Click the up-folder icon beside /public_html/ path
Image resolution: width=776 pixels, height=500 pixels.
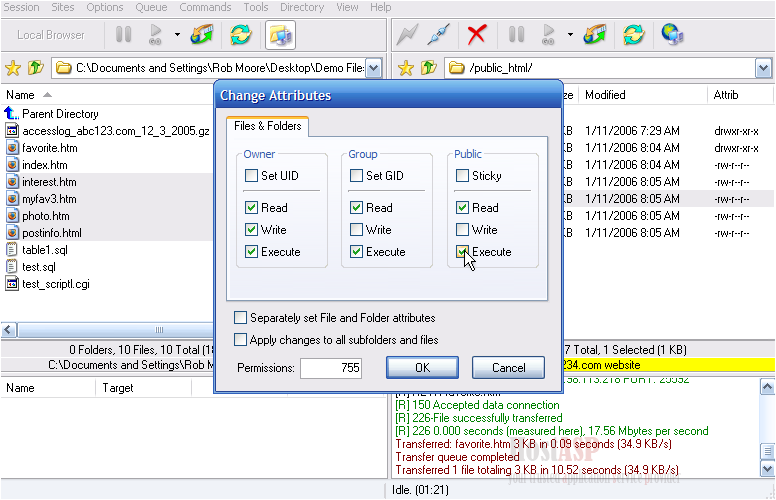point(428,68)
